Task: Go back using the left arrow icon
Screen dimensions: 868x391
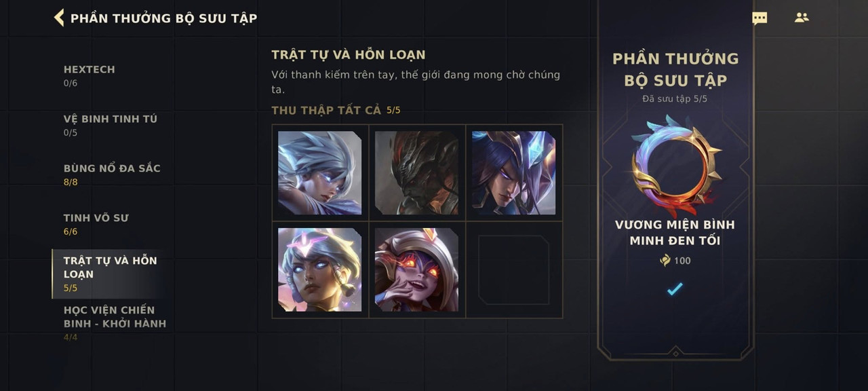Action: pyautogui.click(x=59, y=18)
